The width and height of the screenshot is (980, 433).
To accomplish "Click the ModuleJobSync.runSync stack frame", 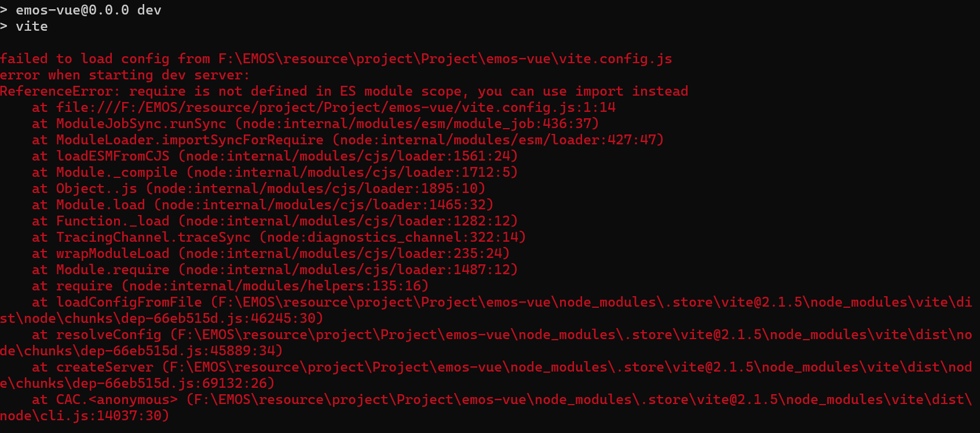I will 315,123.
